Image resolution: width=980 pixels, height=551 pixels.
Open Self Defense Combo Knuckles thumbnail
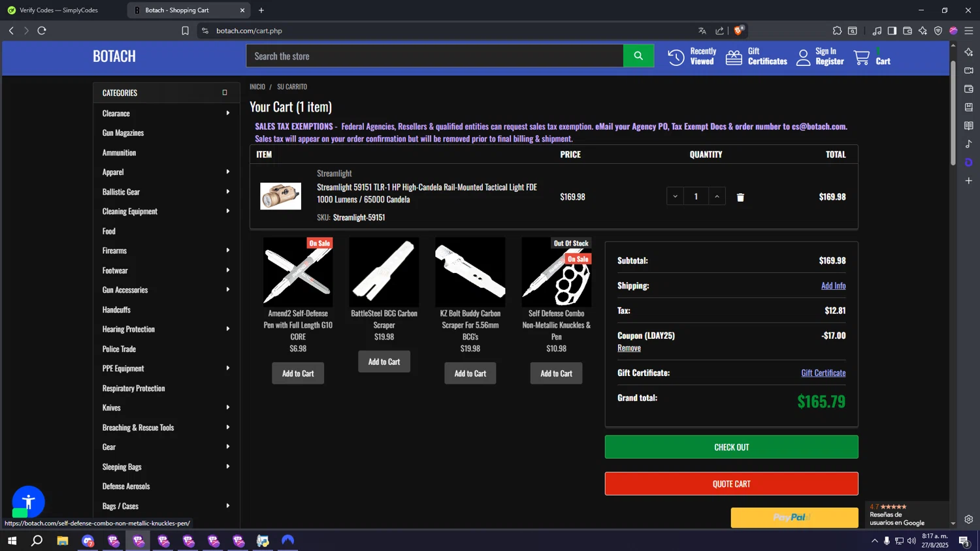click(x=557, y=272)
